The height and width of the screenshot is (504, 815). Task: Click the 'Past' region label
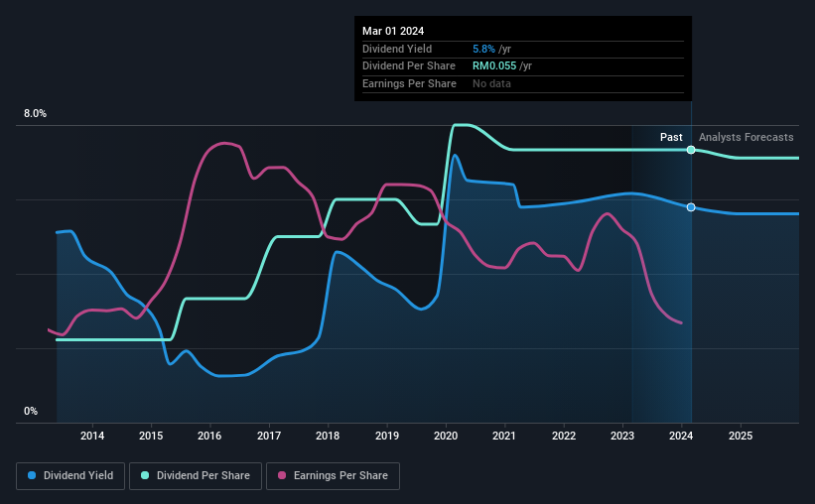coord(671,137)
